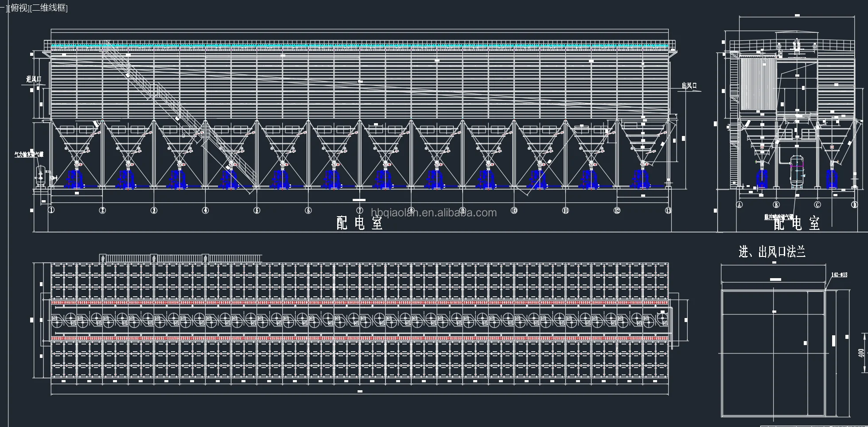Pick grid axis bubble number 13
Image resolution: width=868 pixels, height=427 pixels.
tap(668, 210)
